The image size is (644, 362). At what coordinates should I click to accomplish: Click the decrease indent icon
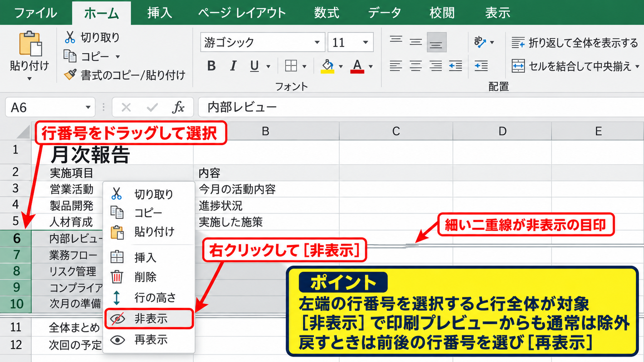coord(456,66)
